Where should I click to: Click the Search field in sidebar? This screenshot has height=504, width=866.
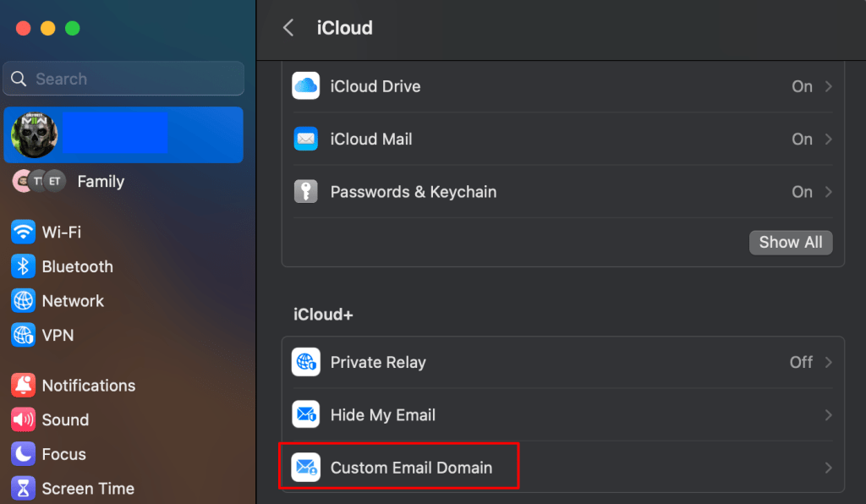tap(123, 79)
